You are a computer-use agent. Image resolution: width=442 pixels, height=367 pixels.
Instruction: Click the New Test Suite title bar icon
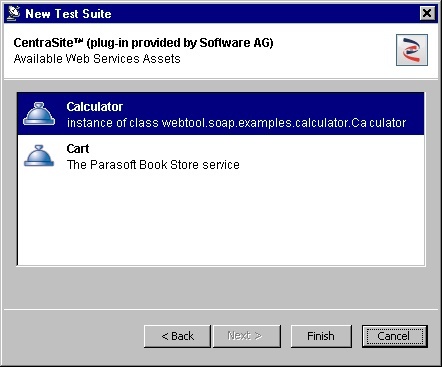[x=14, y=14]
